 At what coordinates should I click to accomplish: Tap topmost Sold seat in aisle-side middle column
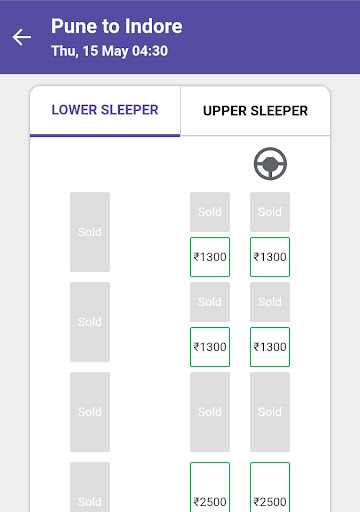(210, 212)
